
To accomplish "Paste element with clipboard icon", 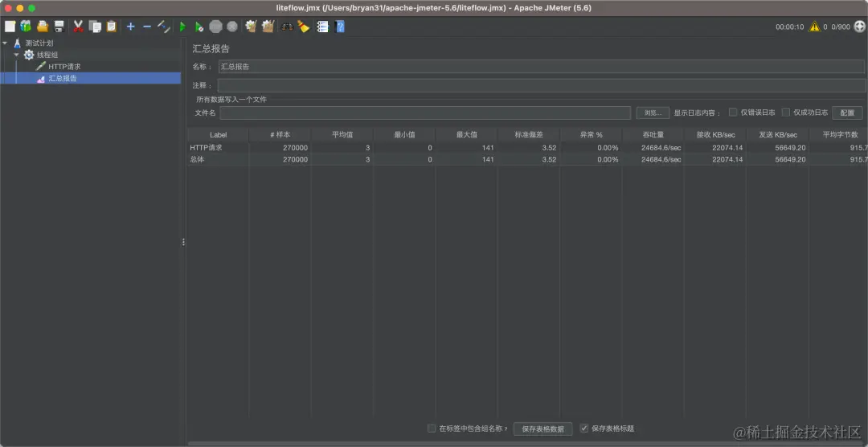I will coord(111,26).
